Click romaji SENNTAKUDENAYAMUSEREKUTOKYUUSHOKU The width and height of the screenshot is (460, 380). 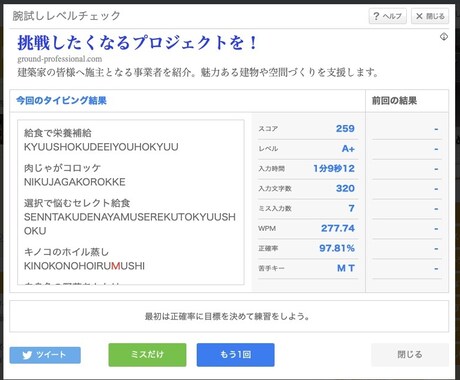click(130, 224)
